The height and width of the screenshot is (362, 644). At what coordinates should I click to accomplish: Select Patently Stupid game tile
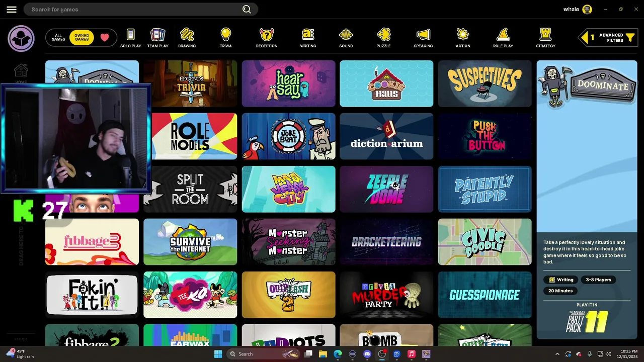click(485, 189)
